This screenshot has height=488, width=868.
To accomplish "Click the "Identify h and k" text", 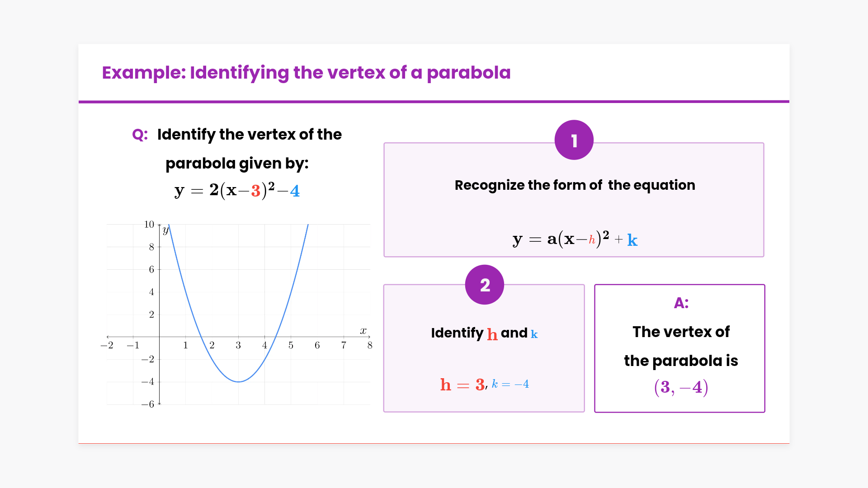I will pyautogui.click(x=484, y=333).
